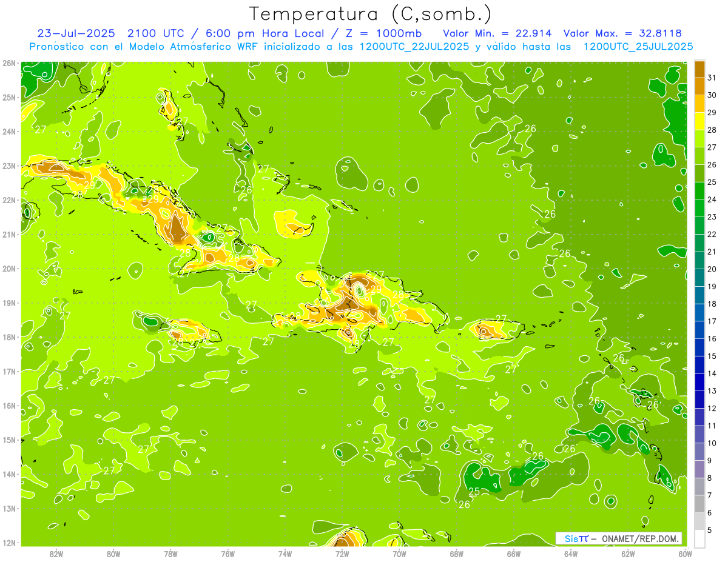Click the "23N" latitude axis label

(8, 166)
